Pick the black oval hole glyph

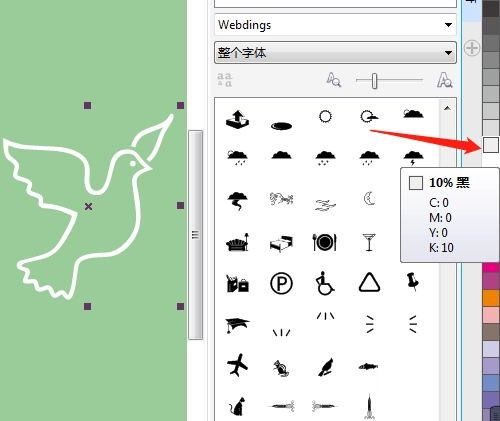tap(281, 126)
